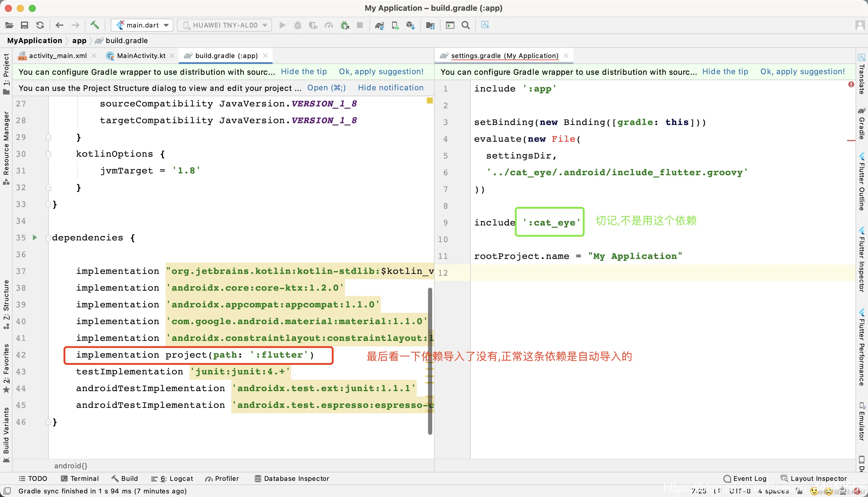Click the Project Structure toolbar icon

(430, 25)
